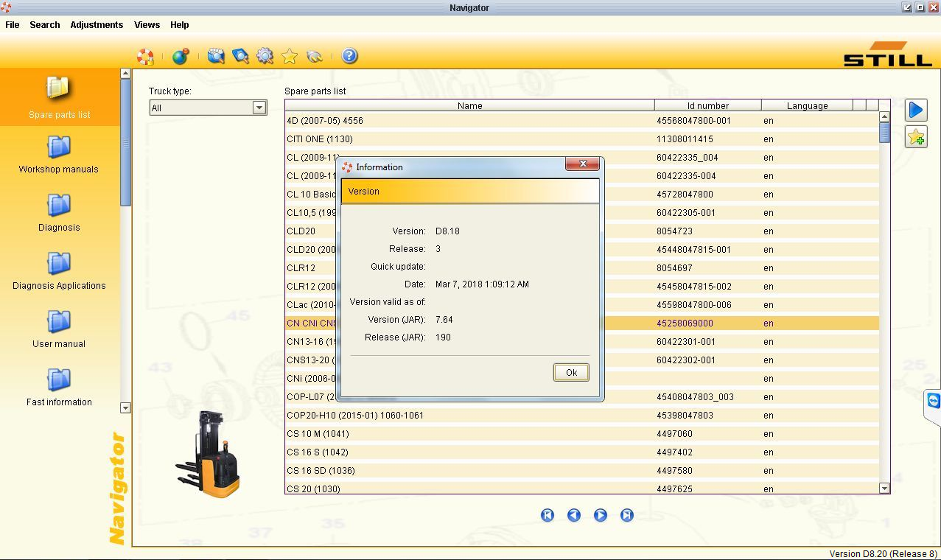Go to the previous page of list

574,515
